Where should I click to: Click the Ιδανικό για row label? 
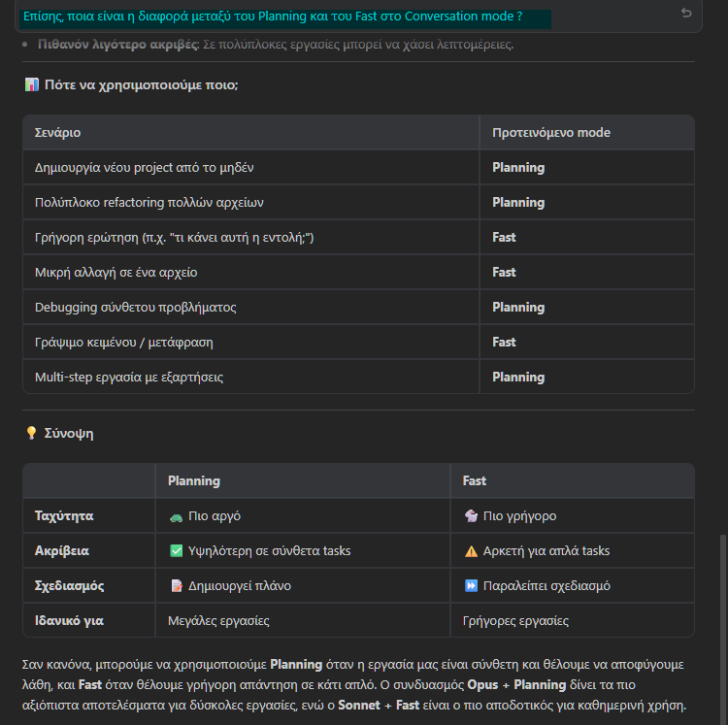pyautogui.click(x=69, y=620)
